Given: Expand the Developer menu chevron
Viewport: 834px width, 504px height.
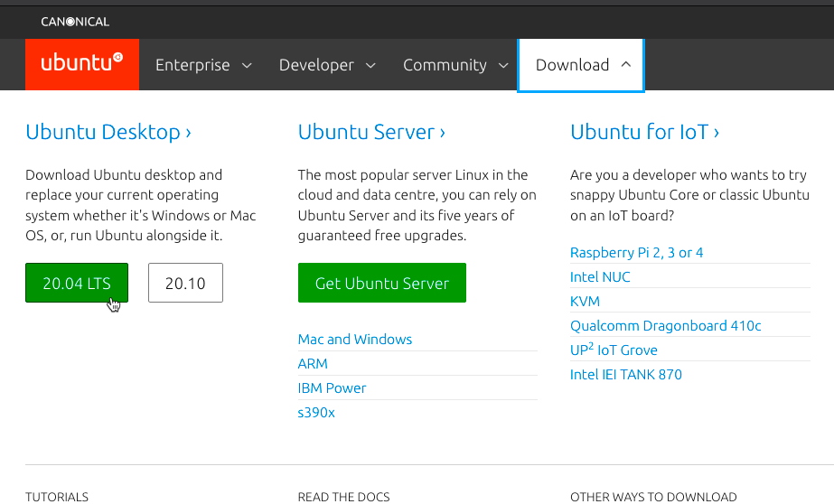Looking at the screenshot, I should 370,65.
